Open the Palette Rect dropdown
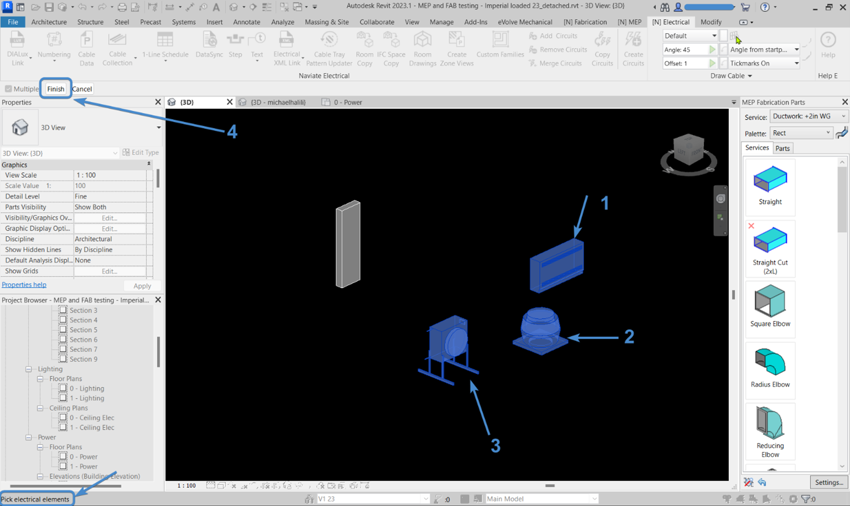The height and width of the screenshot is (506, 850). pyautogui.click(x=801, y=133)
